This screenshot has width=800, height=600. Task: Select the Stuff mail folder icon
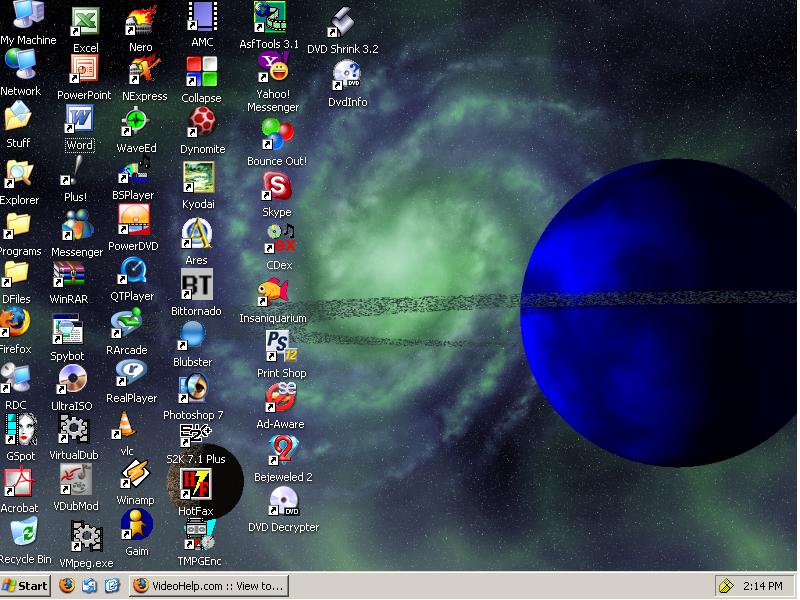click(18, 115)
